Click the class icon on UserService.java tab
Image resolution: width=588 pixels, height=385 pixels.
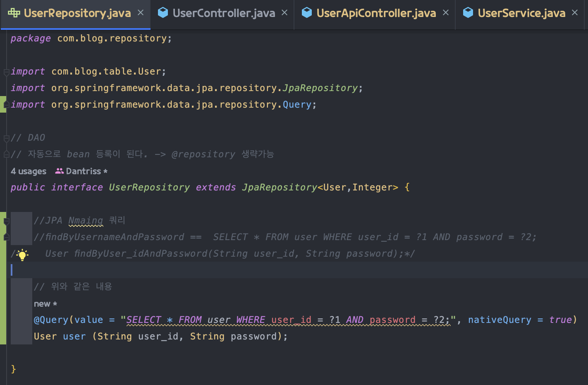[x=468, y=13]
